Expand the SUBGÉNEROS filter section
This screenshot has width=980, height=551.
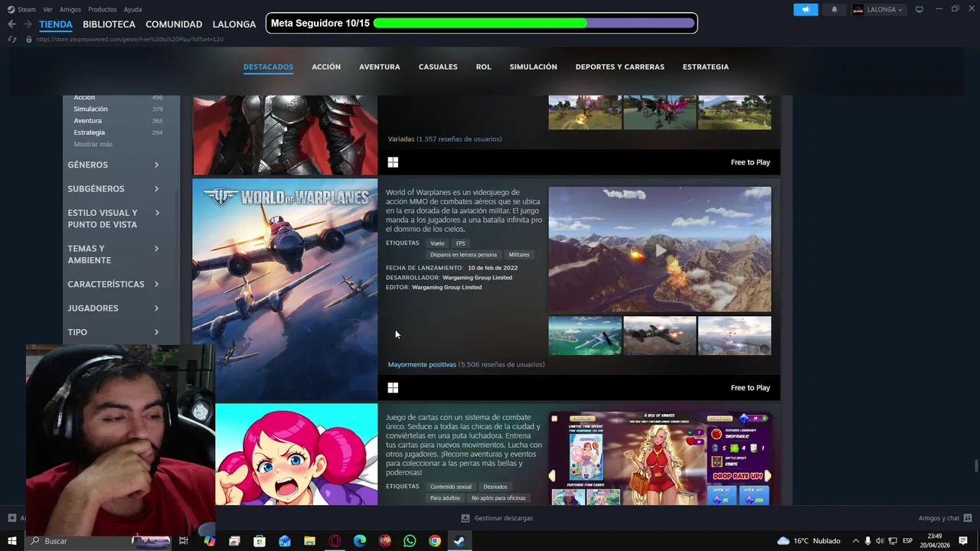point(113,189)
